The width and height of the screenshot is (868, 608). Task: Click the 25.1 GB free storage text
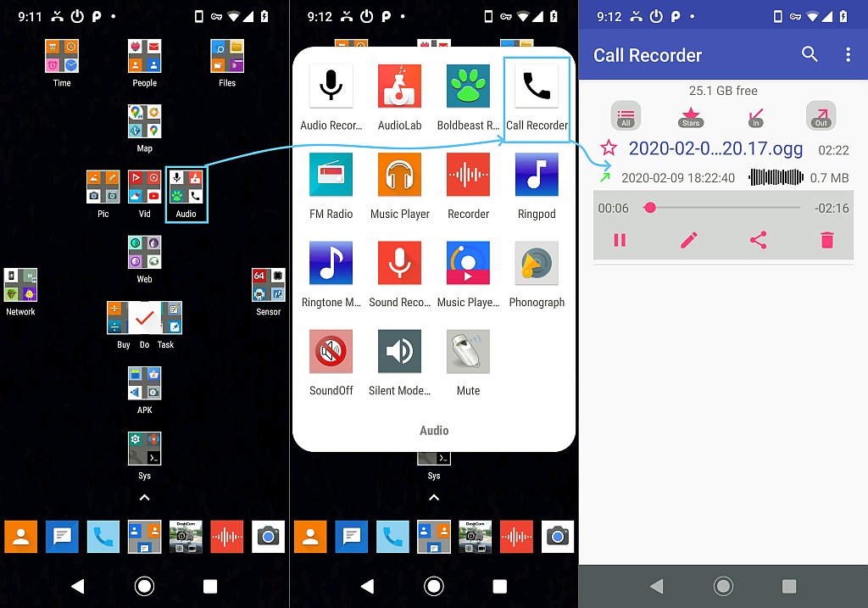click(723, 90)
